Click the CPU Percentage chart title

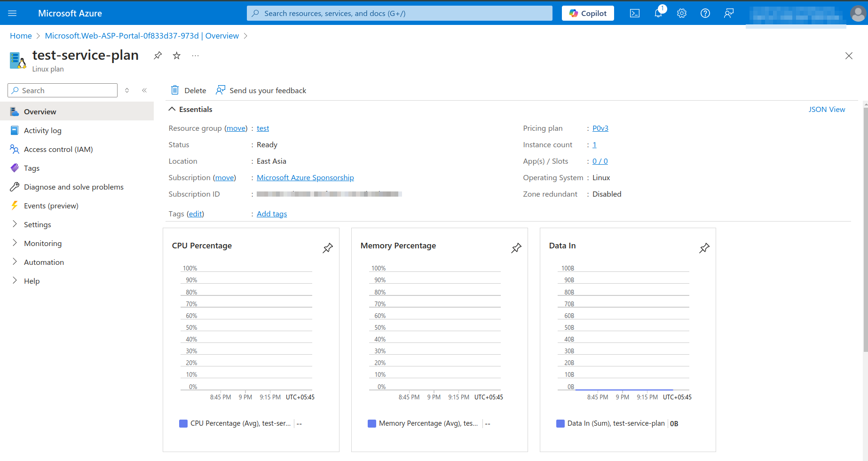(x=202, y=246)
